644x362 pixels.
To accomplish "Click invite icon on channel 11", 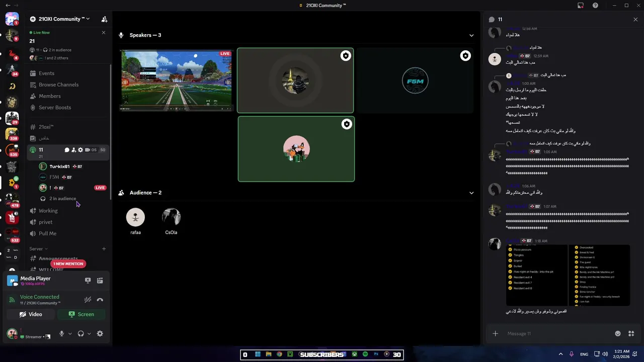I will tap(73, 150).
